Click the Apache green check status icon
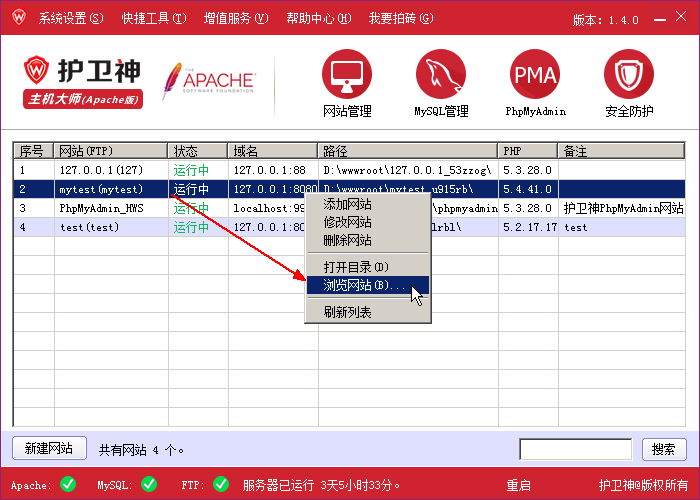The height and width of the screenshot is (500, 700). [x=68, y=484]
